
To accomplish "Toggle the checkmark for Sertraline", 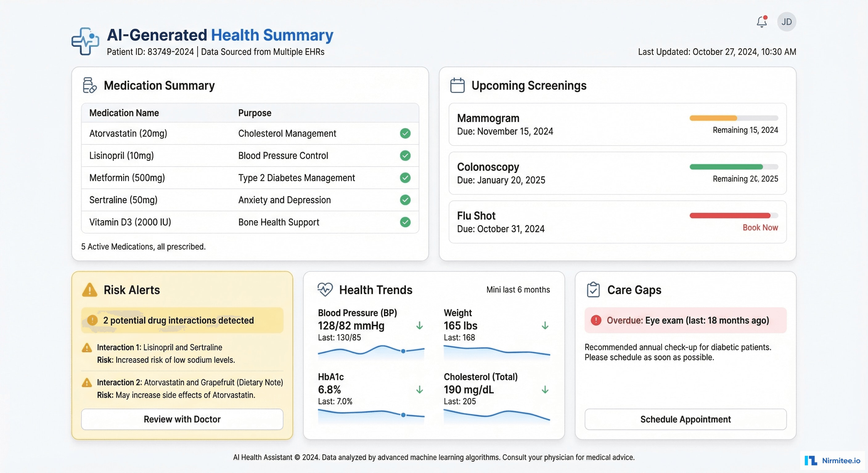I will 405,200.
